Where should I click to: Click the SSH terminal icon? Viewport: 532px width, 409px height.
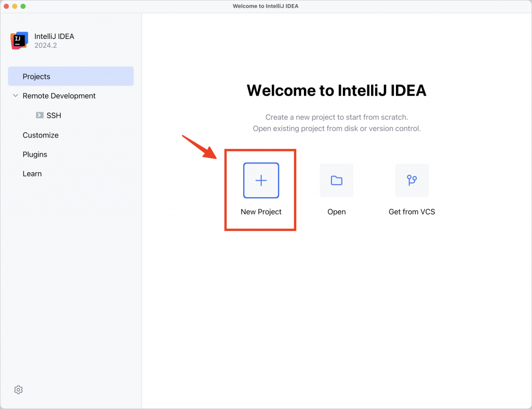click(x=39, y=115)
